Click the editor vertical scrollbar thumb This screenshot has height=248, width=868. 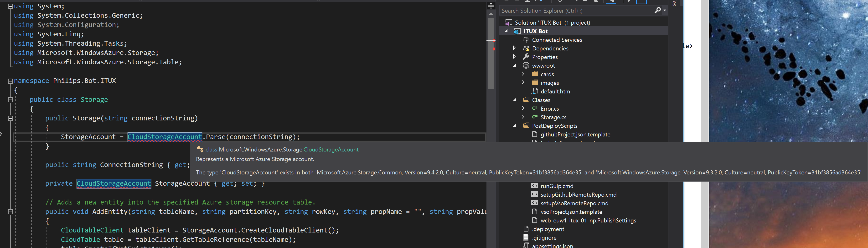click(491, 53)
